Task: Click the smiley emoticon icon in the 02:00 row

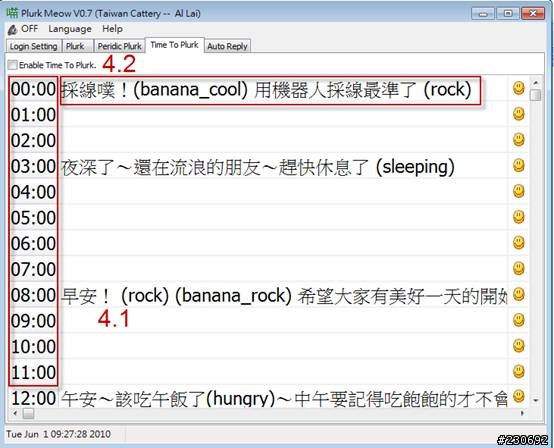Action: pos(518,140)
